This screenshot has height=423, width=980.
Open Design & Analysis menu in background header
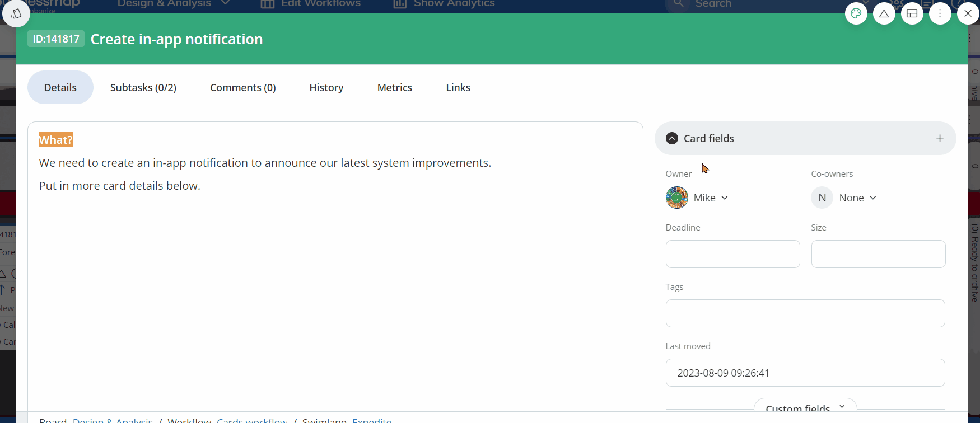[174, 4]
